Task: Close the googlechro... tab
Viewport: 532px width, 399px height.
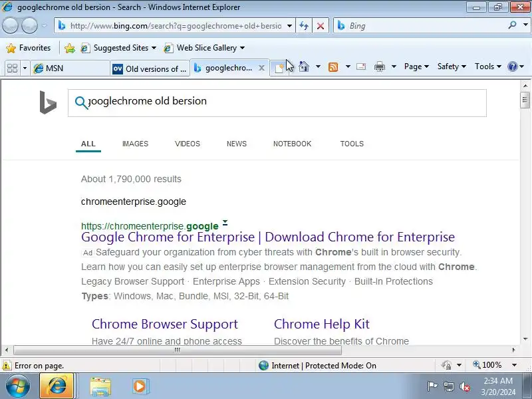Action: pyautogui.click(x=261, y=68)
